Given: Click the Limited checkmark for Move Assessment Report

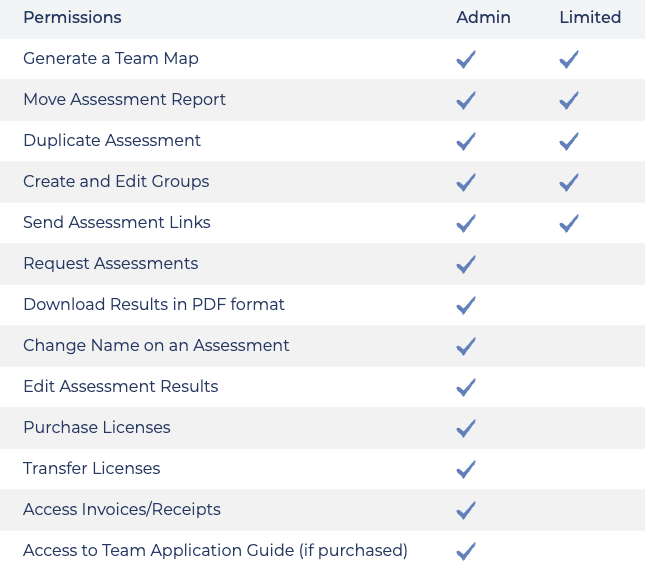Looking at the screenshot, I should point(569,100).
